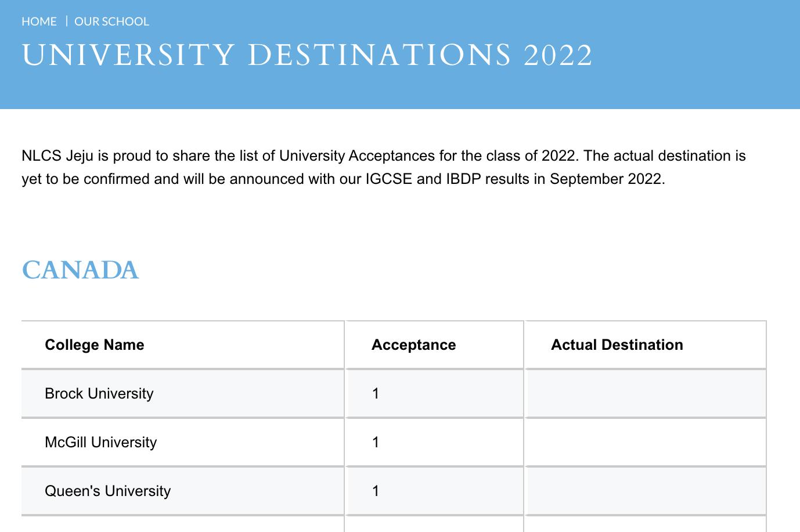Open the OUR SCHOOL breadcrumb link
This screenshot has width=800, height=532.
click(x=111, y=21)
